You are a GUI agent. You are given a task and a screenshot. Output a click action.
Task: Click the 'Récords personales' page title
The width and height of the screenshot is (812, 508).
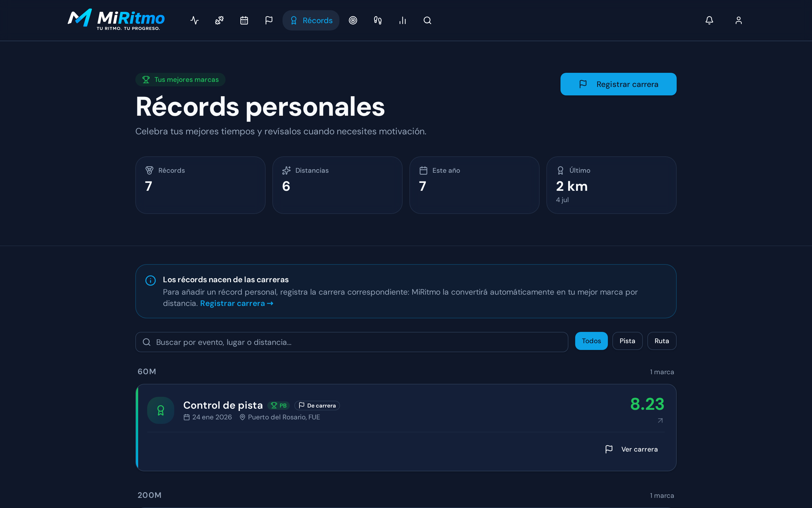260,106
